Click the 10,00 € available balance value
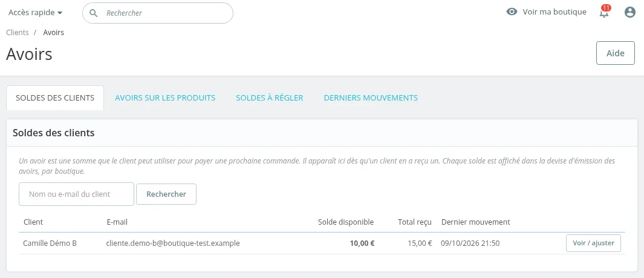 pyautogui.click(x=362, y=243)
